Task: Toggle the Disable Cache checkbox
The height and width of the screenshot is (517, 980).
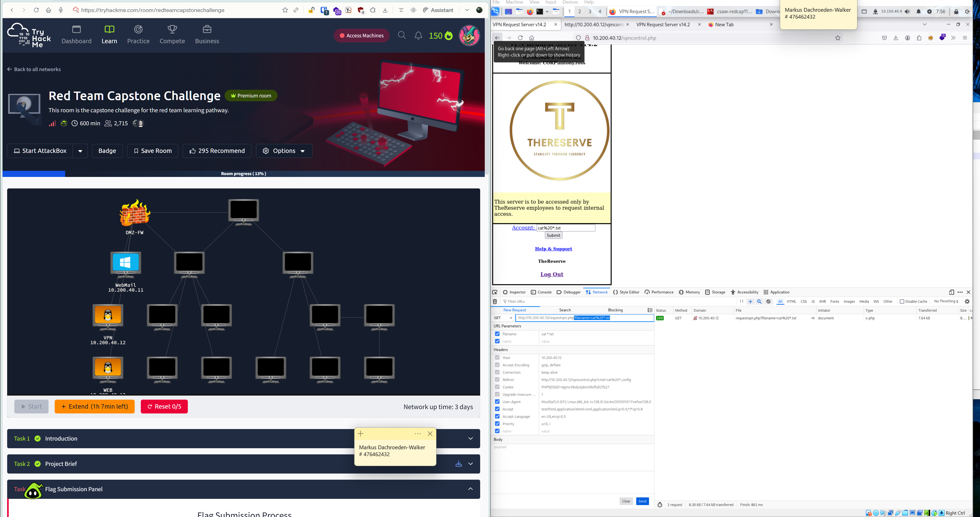Action: click(x=902, y=301)
